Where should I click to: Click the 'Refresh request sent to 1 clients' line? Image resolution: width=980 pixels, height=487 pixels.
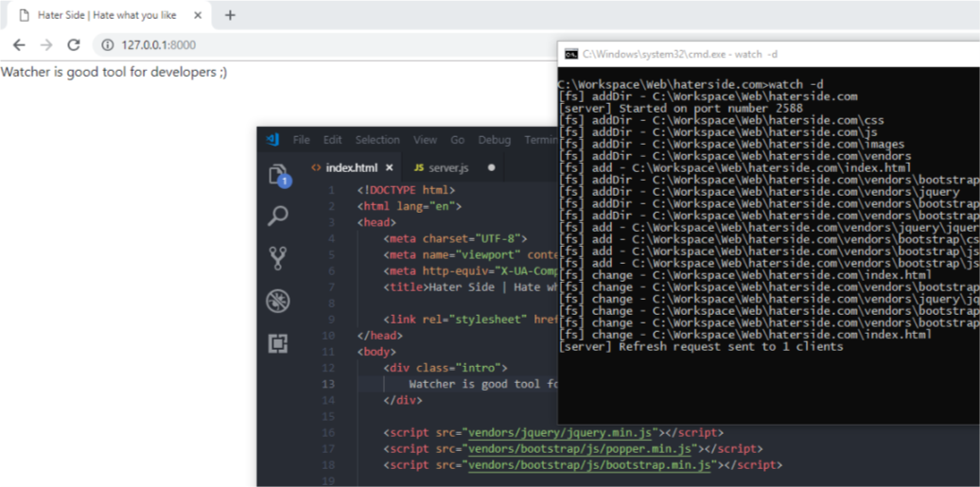701,346
